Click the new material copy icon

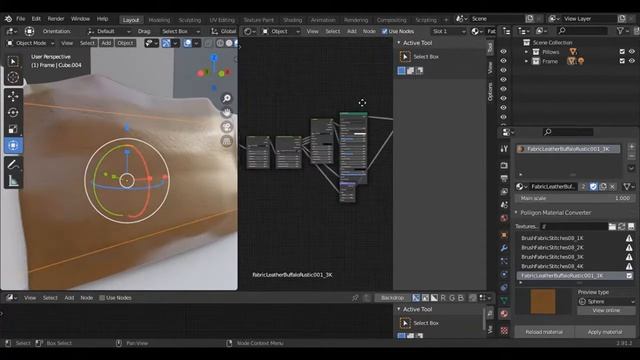tap(603, 187)
